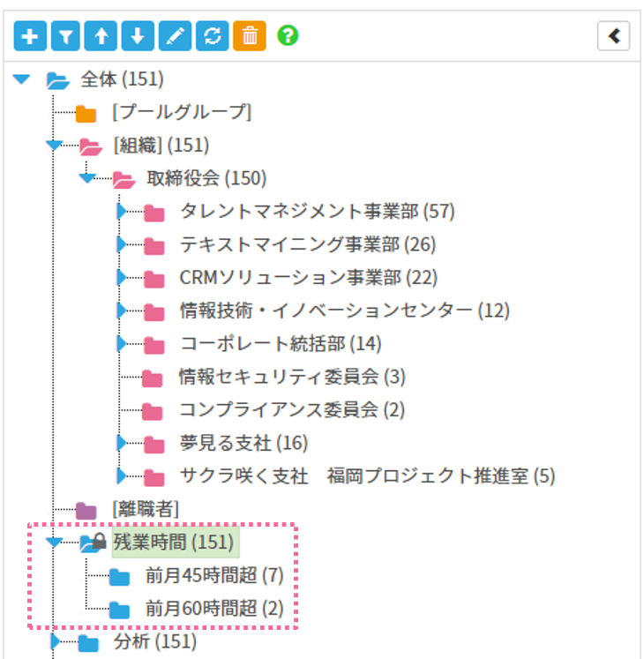Select 前月60時間超 (2) group
Viewport: 644px width, 659px height.
[213, 609]
